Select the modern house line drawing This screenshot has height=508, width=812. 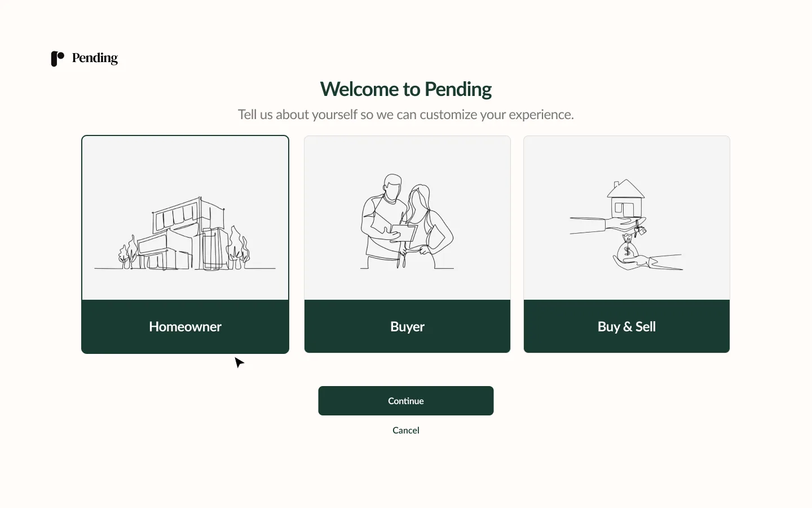185,236
